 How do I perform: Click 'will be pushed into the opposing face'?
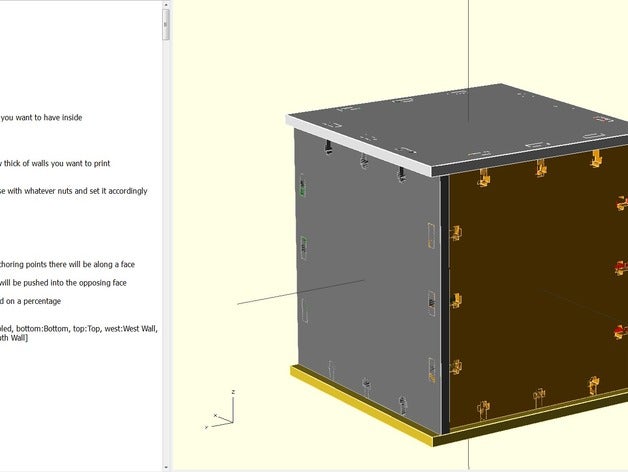click(x=63, y=282)
